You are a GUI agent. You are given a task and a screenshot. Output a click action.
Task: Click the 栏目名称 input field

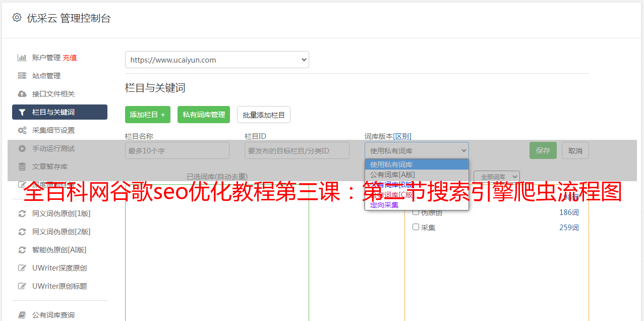(177, 150)
